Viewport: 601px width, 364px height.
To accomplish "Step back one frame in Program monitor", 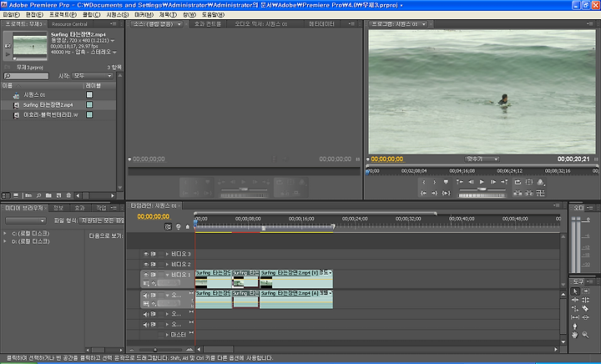I will point(471,182).
